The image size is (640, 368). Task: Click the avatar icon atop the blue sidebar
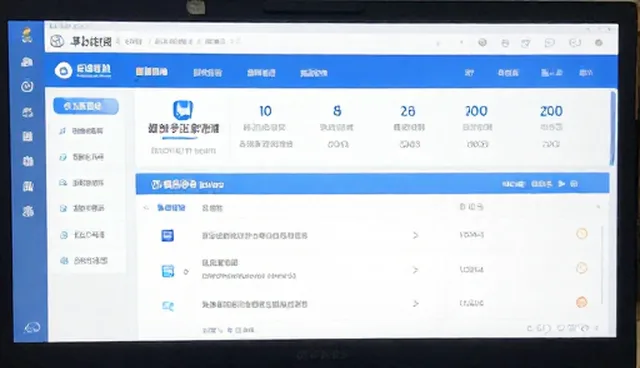point(27,35)
